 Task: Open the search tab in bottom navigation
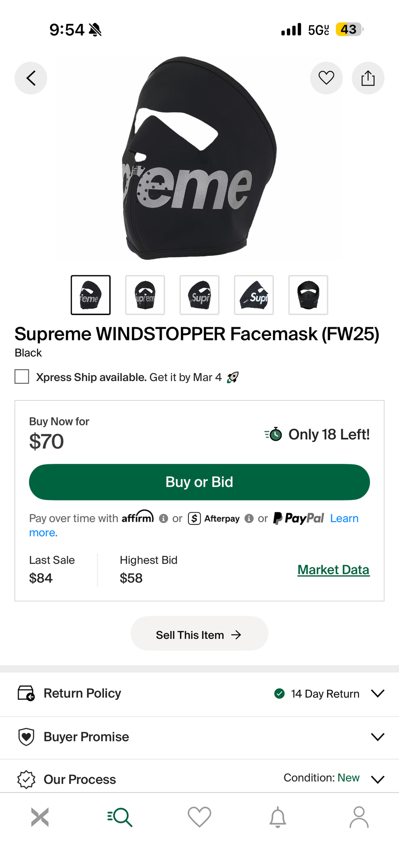tap(119, 817)
